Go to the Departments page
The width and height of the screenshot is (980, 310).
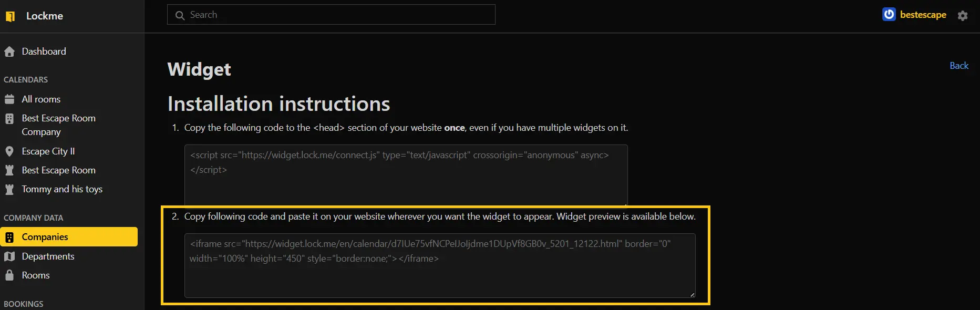click(x=48, y=256)
